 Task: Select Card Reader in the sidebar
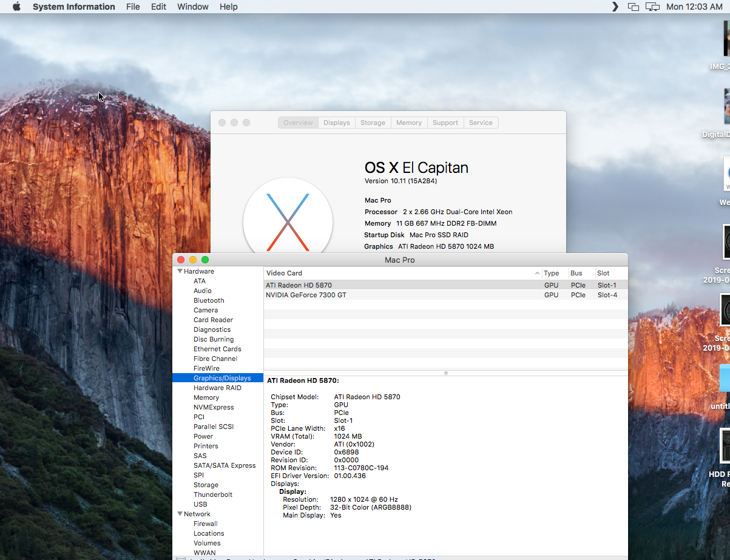click(x=213, y=320)
